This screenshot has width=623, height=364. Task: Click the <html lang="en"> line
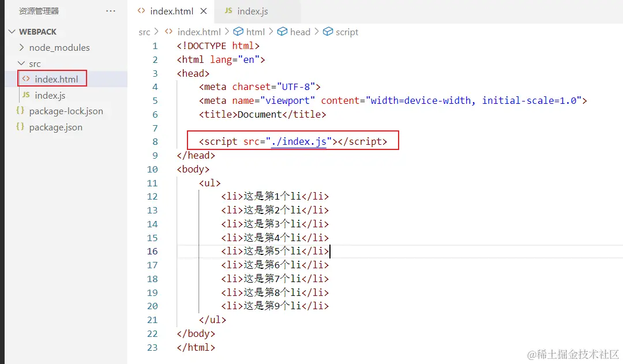click(221, 59)
